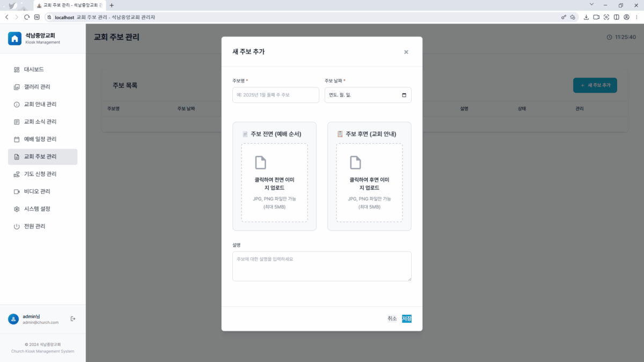The height and width of the screenshot is (362, 644).
Task: Click the front image upload file icon
Action: point(260,162)
